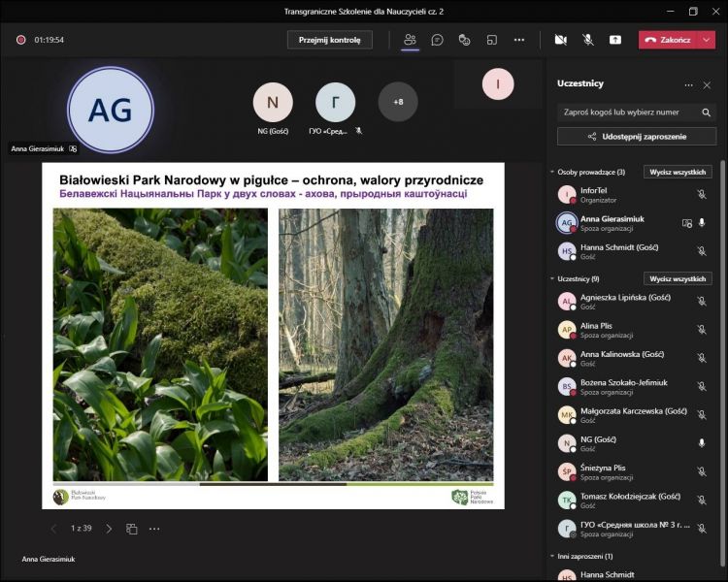Click the Przejmij kontrolę button
The height and width of the screenshot is (582, 728).
[329, 40]
